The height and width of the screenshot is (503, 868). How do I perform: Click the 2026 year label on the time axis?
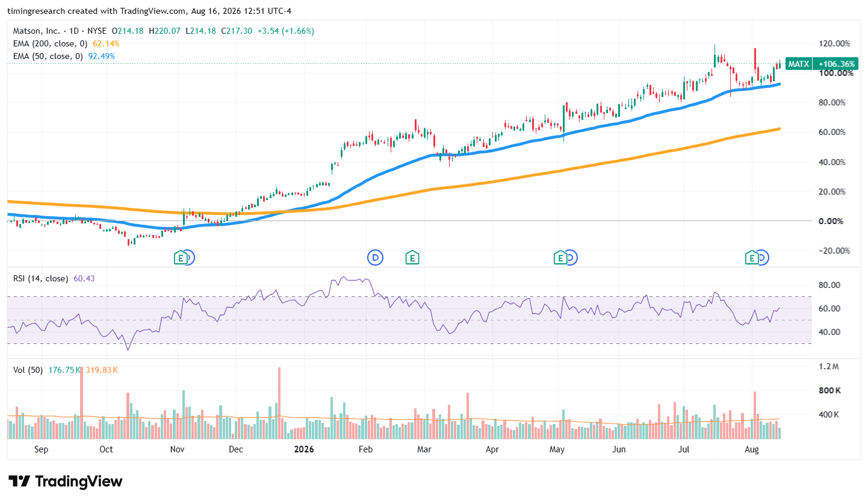[304, 449]
